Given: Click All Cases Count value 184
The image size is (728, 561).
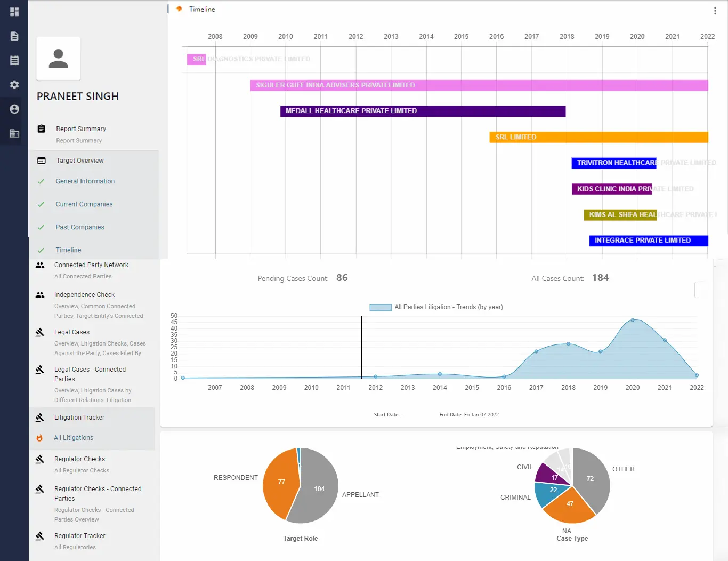Looking at the screenshot, I should 600,278.
